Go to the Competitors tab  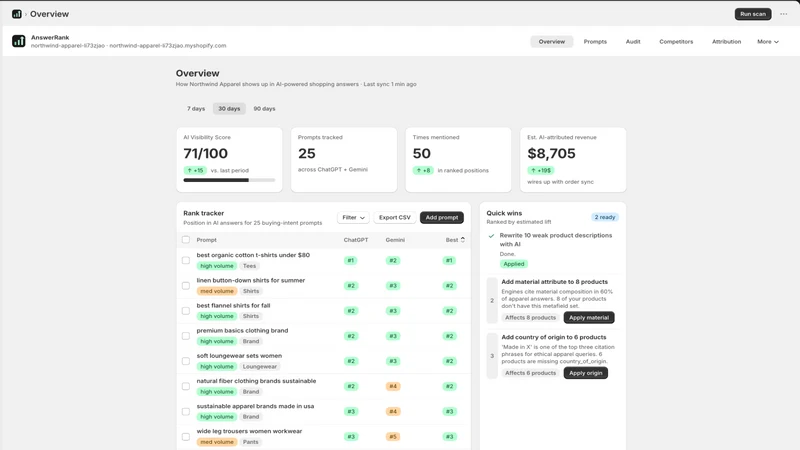(676, 42)
